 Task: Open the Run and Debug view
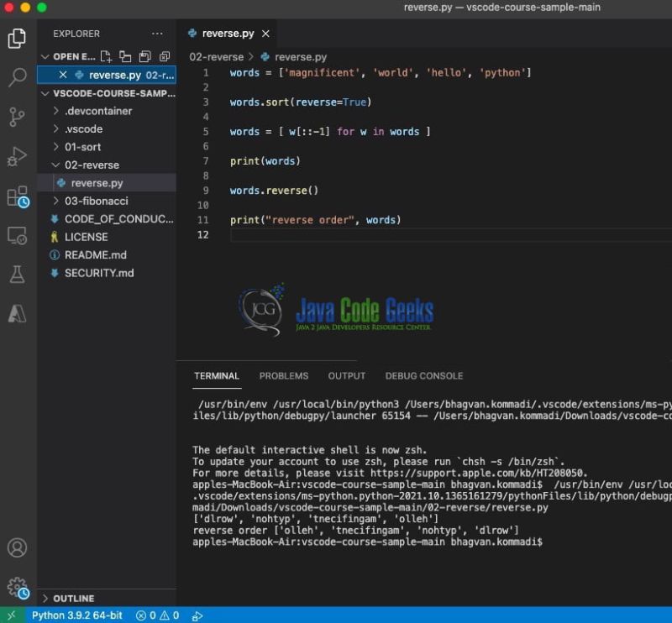18,154
